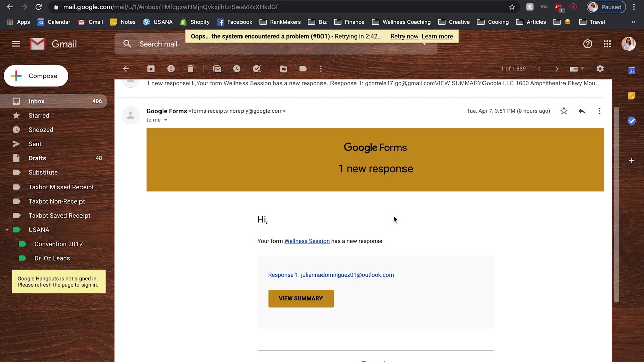Collapse the USANA label tree
The width and height of the screenshot is (644, 362).
7,230
